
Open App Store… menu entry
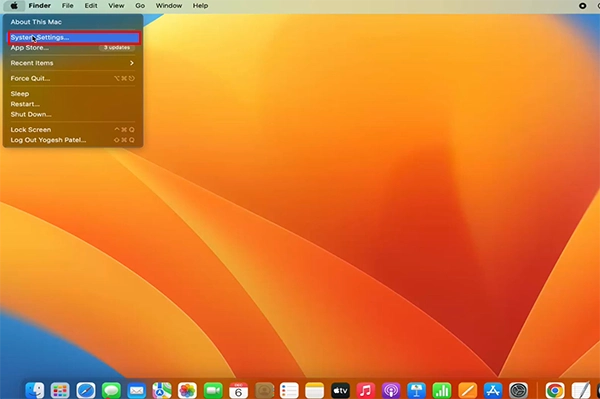coord(73,48)
